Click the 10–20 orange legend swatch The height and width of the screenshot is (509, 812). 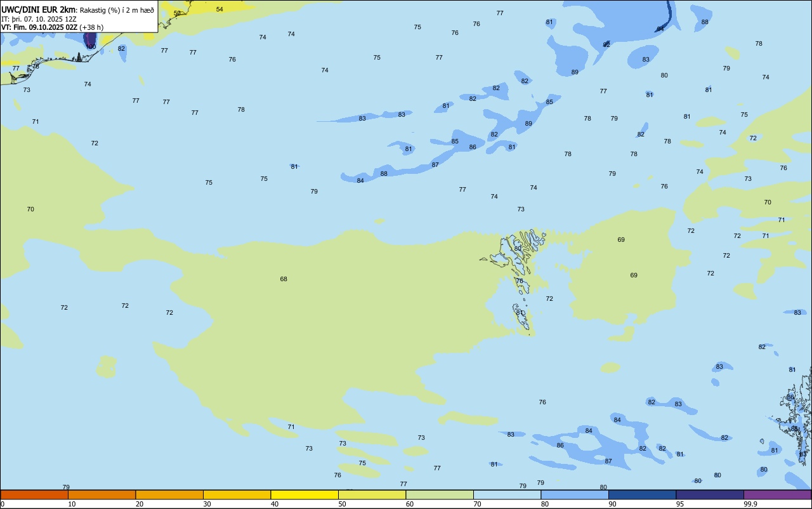(x=101, y=494)
